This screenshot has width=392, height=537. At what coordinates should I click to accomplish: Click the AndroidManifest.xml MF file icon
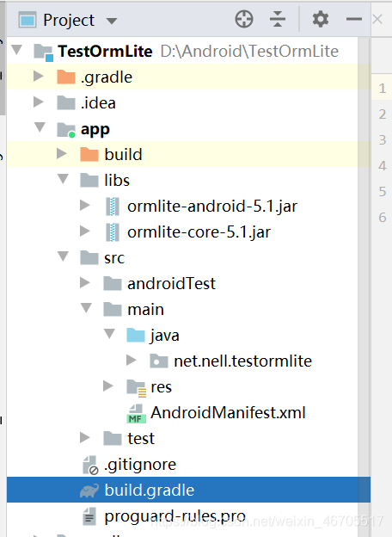(136, 413)
